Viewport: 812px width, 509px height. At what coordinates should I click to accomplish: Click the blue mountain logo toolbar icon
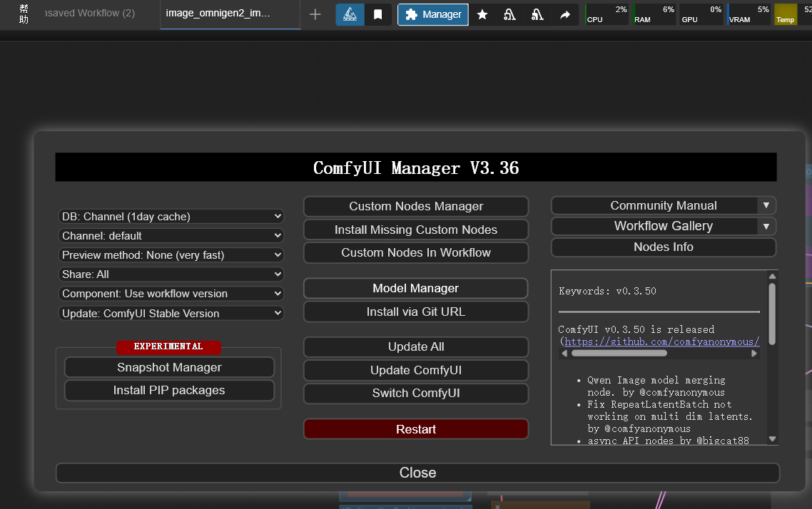[350, 14]
